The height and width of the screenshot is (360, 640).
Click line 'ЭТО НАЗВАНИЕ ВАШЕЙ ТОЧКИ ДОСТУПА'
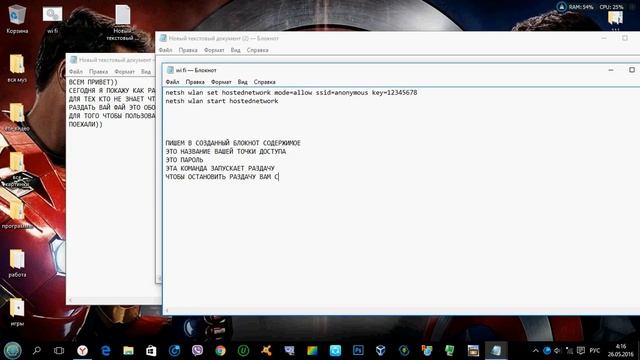tap(226, 151)
